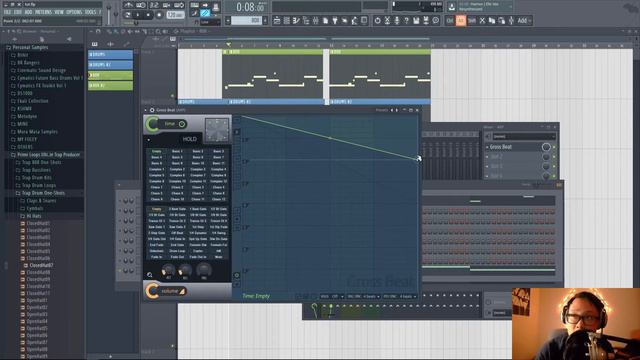Toggle the orange highlighted button near Add
Image resolution: width=640 pixels, height=360 pixels.
[x=461, y=20]
